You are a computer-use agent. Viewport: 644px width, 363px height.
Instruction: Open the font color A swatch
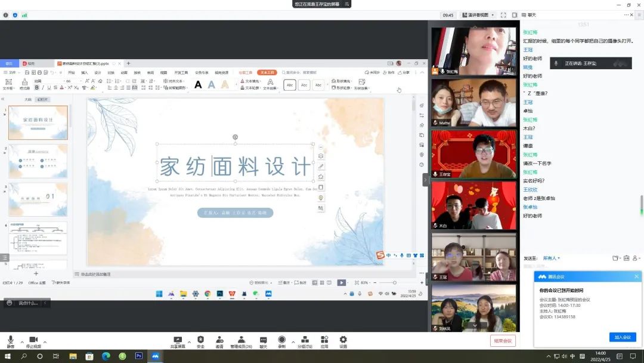click(x=62, y=88)
